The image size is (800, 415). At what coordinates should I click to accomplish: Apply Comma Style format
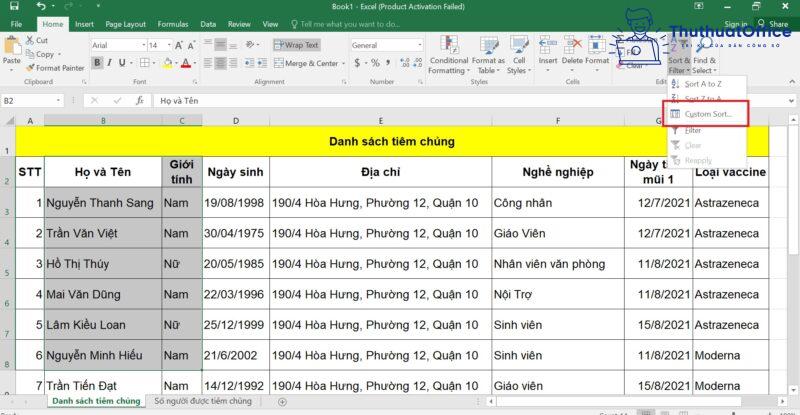(388, 63)
